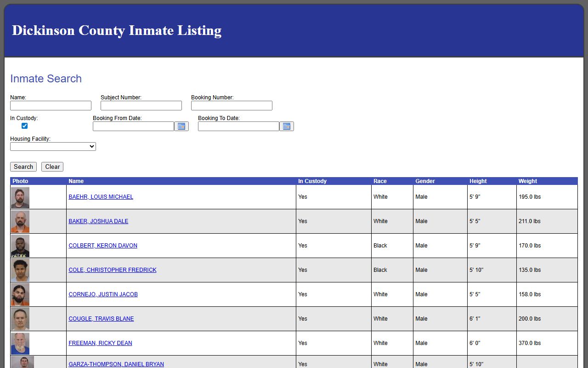
Task: Open CORNEJO, JUSTIN JACOB inmate record
Action: point(103,294)
